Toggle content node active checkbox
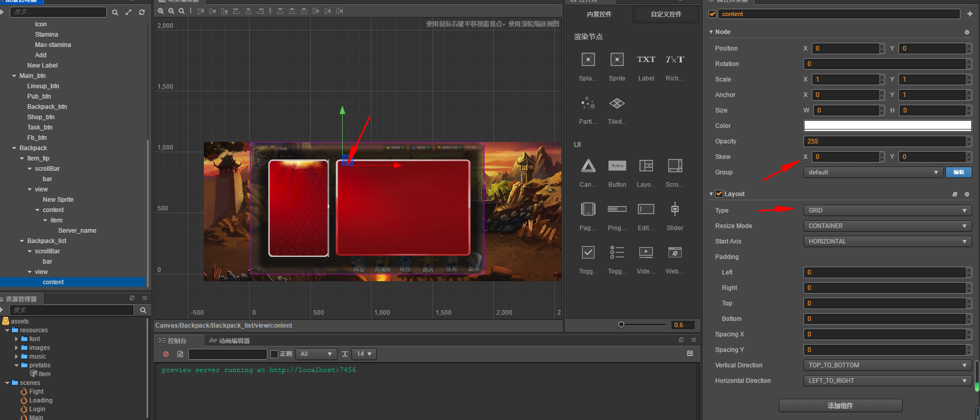 click(x=713, y=14)
